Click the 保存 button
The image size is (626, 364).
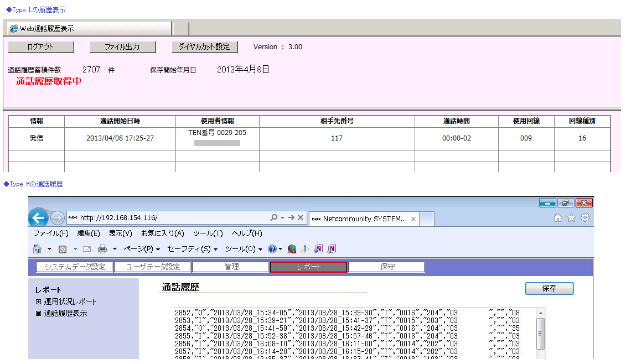(x=549, y=288)
